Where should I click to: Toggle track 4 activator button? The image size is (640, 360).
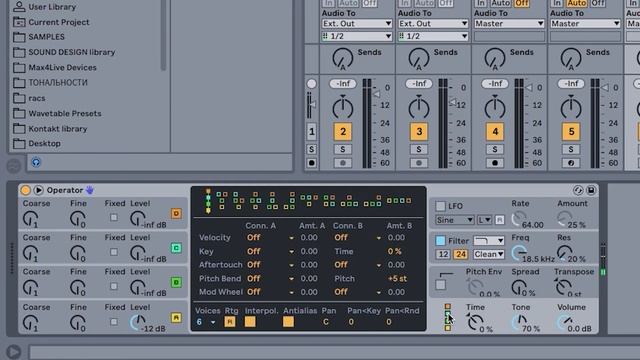click(x=495, y=131)
